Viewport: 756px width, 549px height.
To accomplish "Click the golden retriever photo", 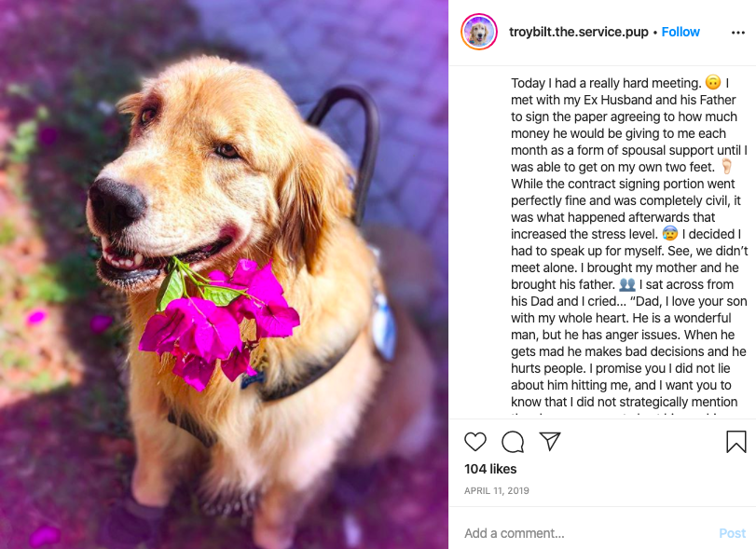I will tap(225, 275).
